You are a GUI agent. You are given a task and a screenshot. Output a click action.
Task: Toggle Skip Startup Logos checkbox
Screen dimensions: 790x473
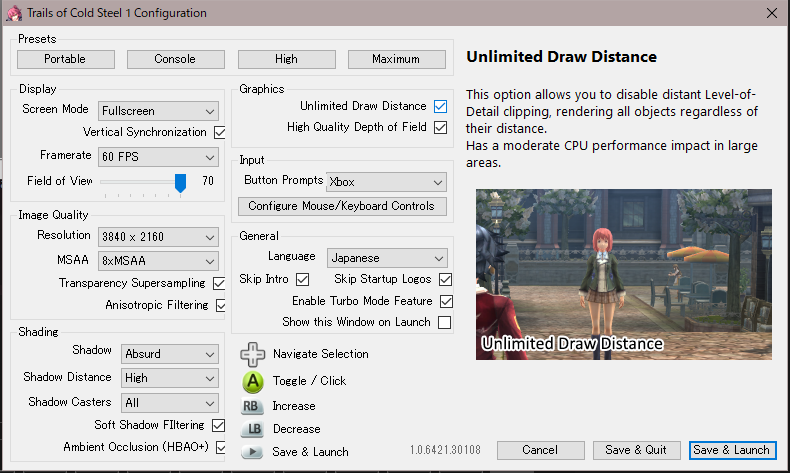(445, 279)
